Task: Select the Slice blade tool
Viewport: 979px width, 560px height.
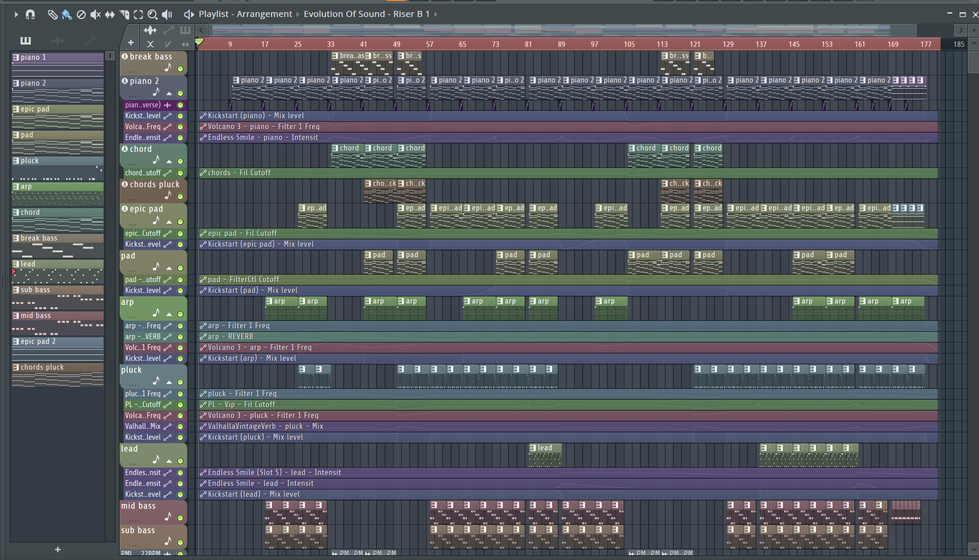Action: tap(124, 15)
